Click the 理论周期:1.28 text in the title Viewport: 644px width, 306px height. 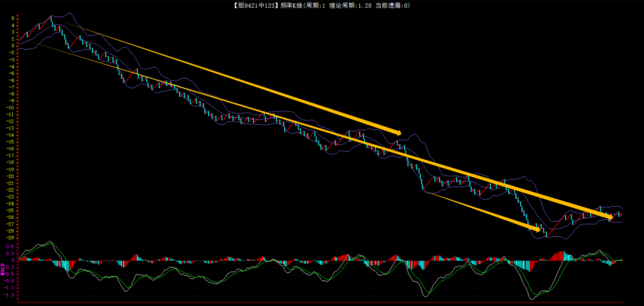350,5
